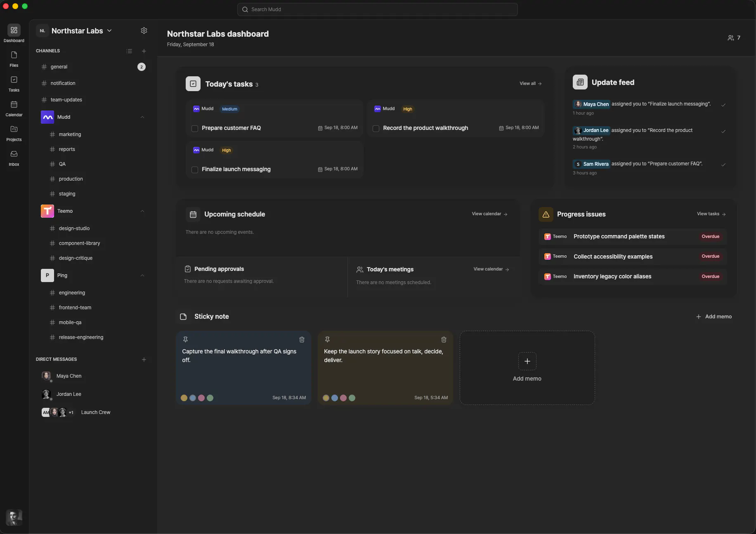Click the dashed Add memo card
The width and height of the screenshot is (756, 534).
(x=527, y=368)
